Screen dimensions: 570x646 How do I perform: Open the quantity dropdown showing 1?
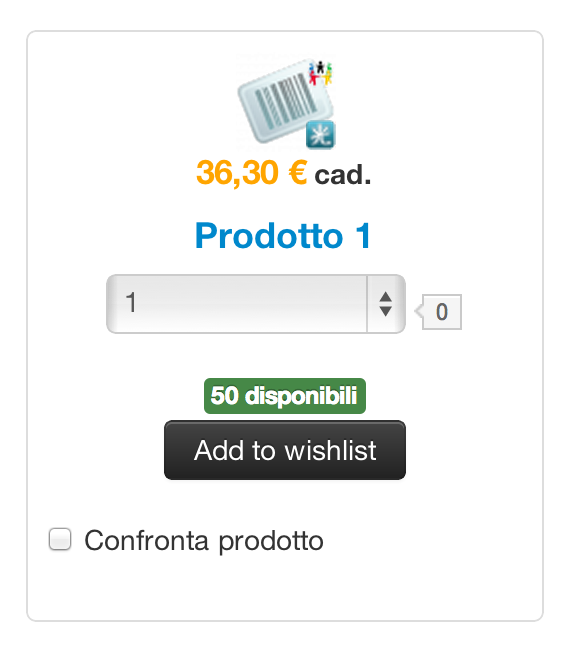pos(256,304)
